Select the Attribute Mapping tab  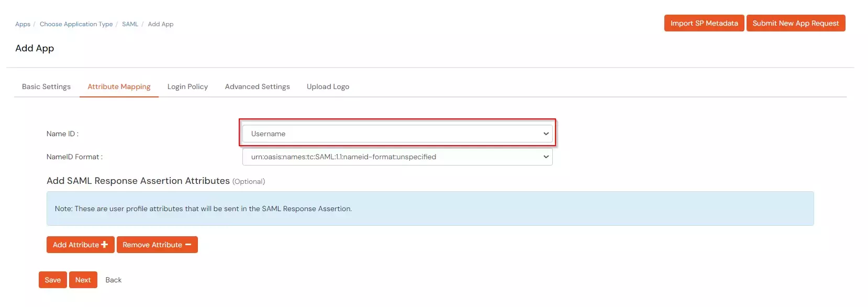click(x=119, y=86)
